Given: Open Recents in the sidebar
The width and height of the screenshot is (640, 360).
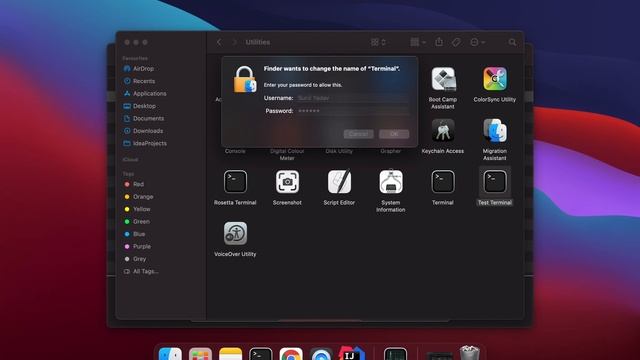Looking at the screenshot, I should [x=139, y=81].
